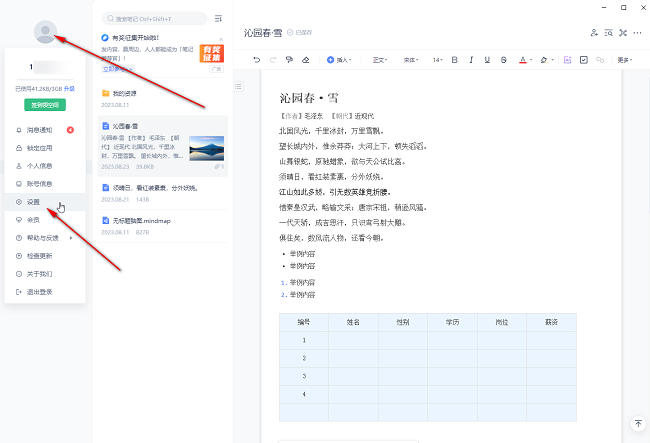The image size is (650, 443).
Task: Select 会员 menu item
Action: tap(45, 220)
